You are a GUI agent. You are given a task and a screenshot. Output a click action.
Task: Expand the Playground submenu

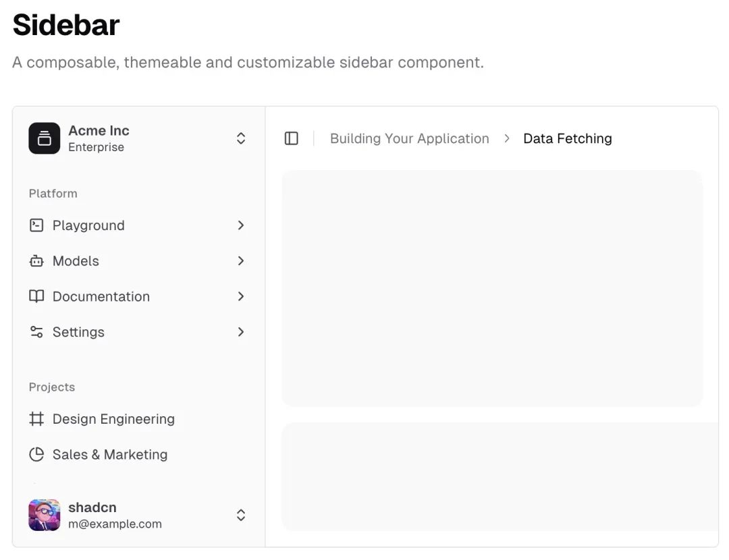241,225
